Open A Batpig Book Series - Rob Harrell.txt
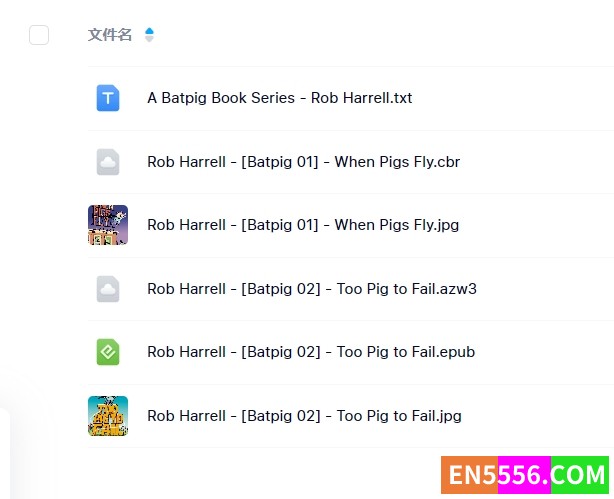This screenshot has height=499, width=614. pyautogui.click(x=280, y=98)
